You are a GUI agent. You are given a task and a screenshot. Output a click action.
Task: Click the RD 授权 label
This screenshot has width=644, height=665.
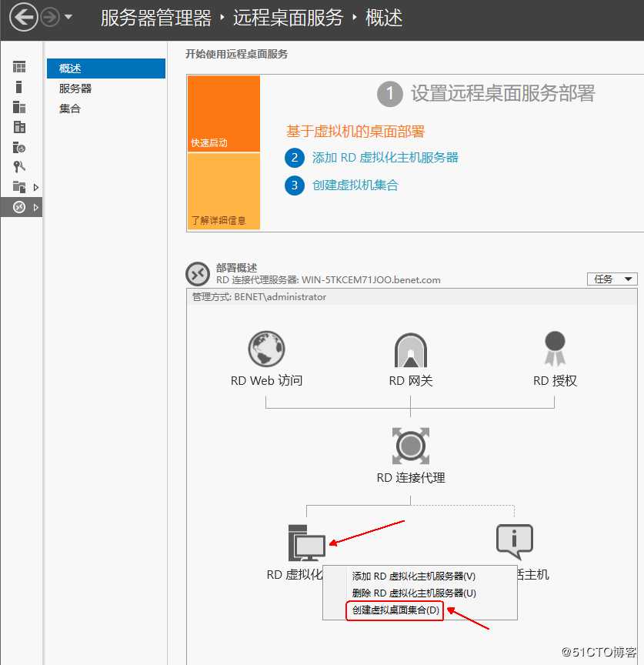point(555,381)
